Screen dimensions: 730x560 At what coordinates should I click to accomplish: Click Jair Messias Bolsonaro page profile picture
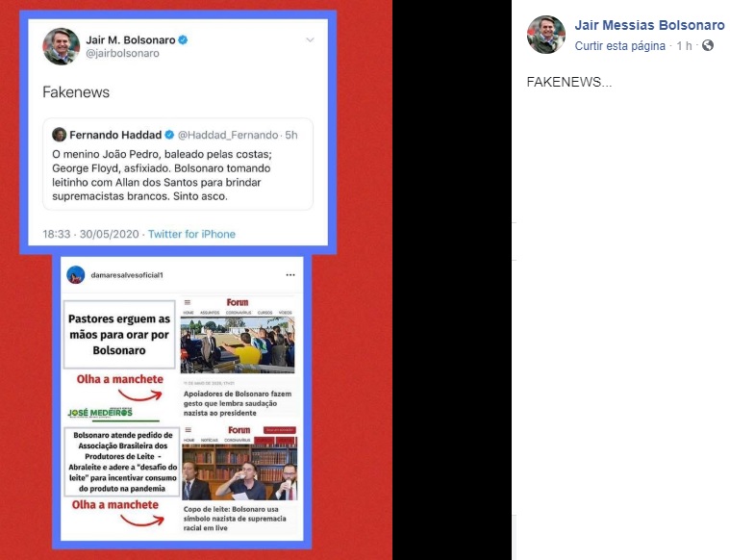click(x=546, y=35)
